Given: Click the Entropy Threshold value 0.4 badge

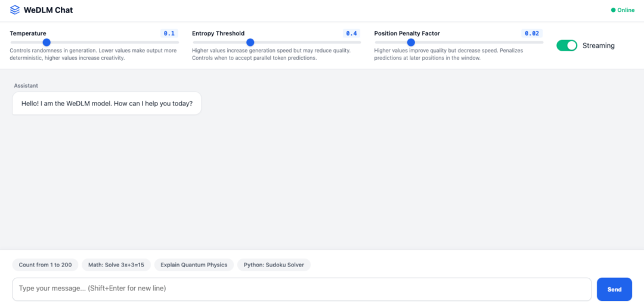Looking at the screenshot, I should point(352,33).
